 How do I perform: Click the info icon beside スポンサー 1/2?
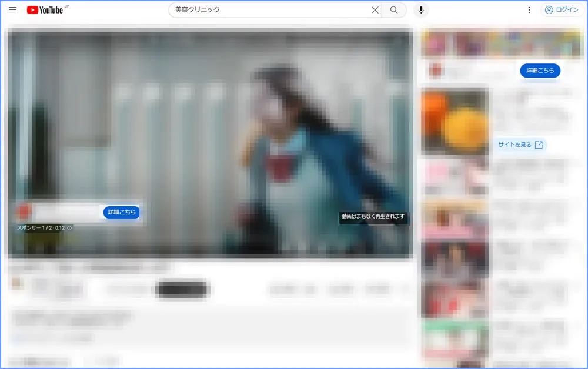(69, 228)
